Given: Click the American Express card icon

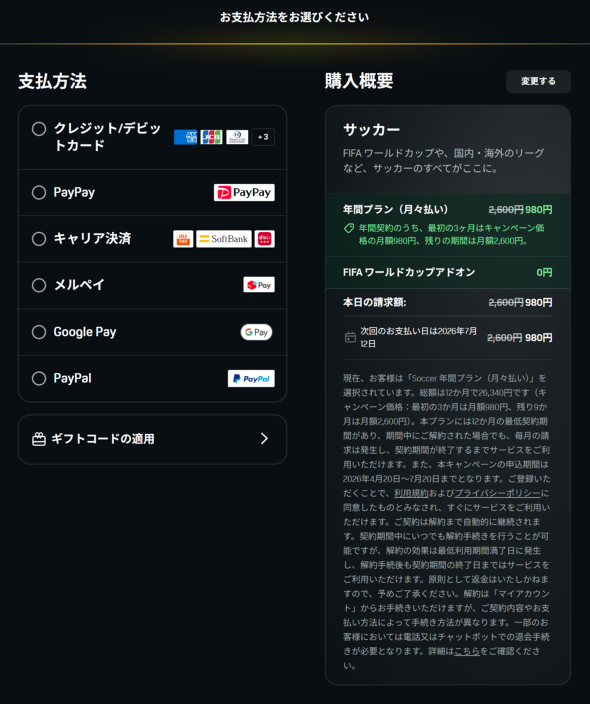Looking at the screenshot, I should point(185,137).
